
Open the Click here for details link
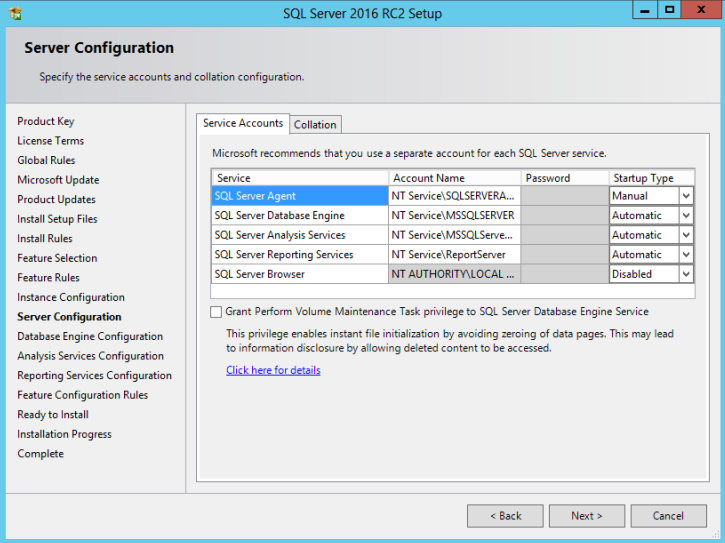[x=273, y=370]
